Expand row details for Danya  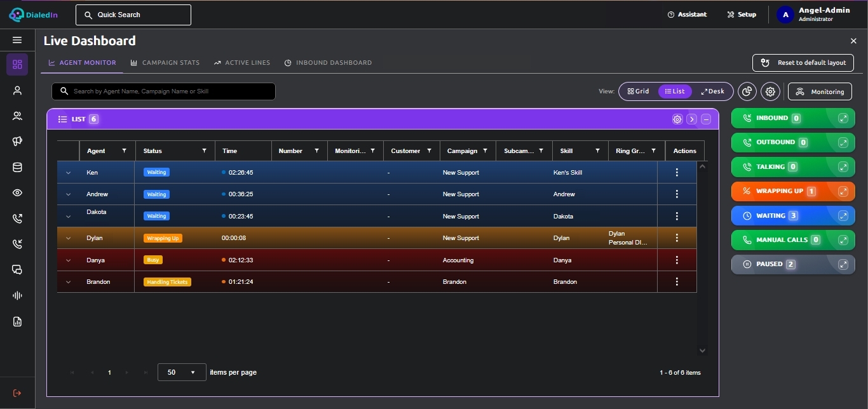[x=68, y=260]
